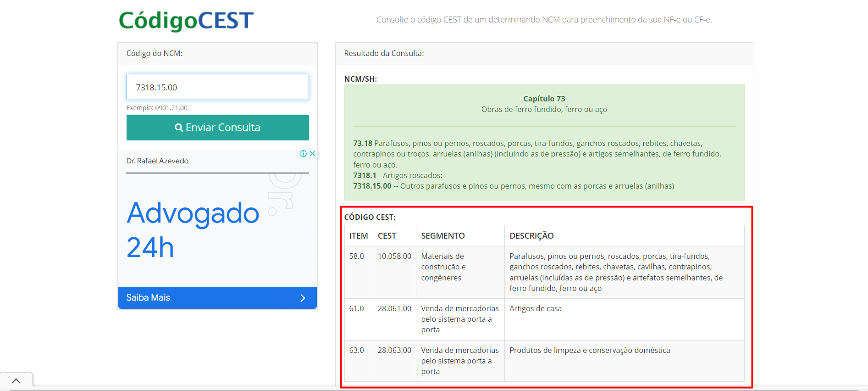Screen dimensions: 868x391
Task: Click the 'NCM/SH:' section label
Action: tap(360, 79)
